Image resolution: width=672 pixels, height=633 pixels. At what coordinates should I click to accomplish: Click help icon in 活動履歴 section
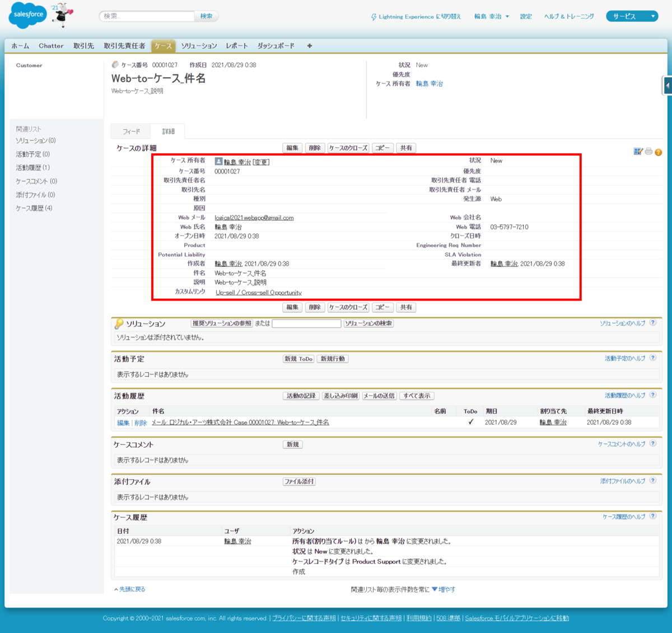click(x=653, y=395)
